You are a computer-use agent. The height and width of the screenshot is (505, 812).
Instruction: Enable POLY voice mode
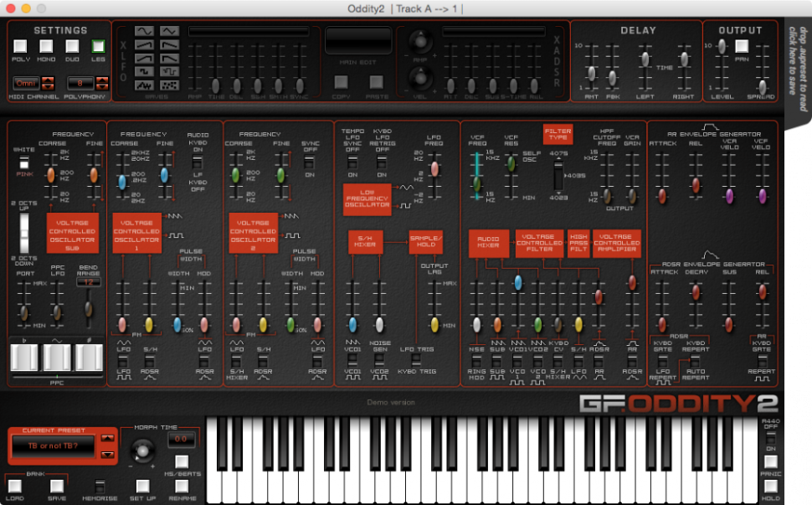point(21,47)
